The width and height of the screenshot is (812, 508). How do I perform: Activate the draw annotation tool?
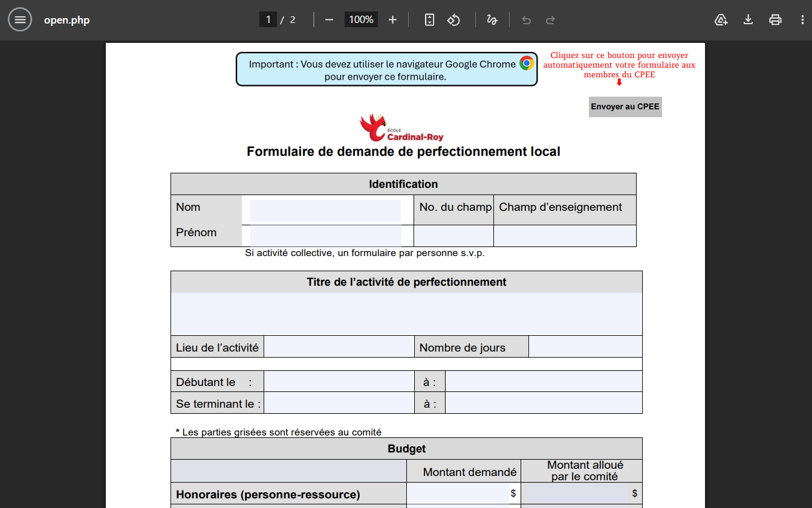click(x=492, y=20)
